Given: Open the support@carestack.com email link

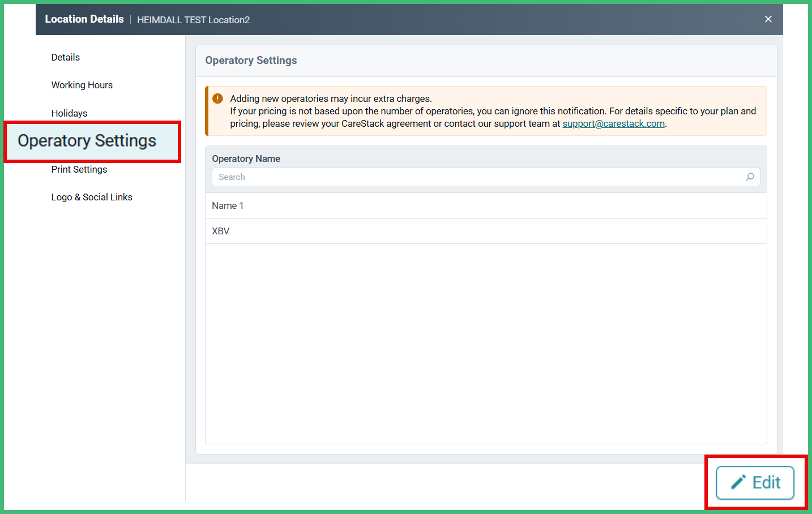Looking at the screenshot, I should [613, 123].
